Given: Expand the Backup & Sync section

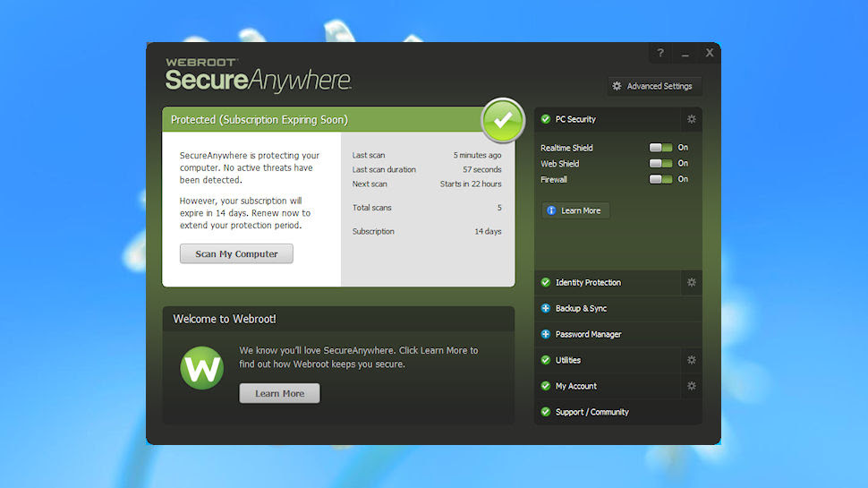Looking at the screenshot, I should (x=618, y=309).
